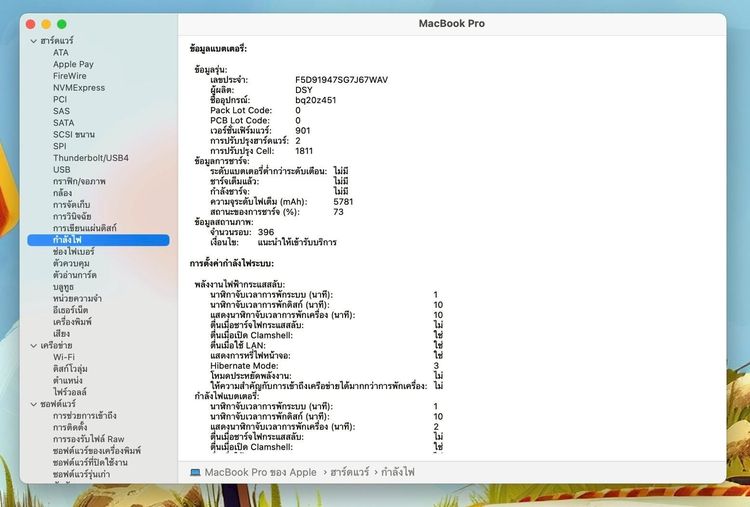Collapse the เครือข่าย section chevron

click(x=33, y=345)
